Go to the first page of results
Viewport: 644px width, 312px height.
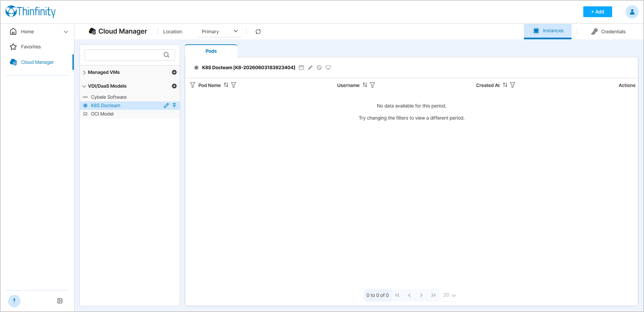pos(397,295)
